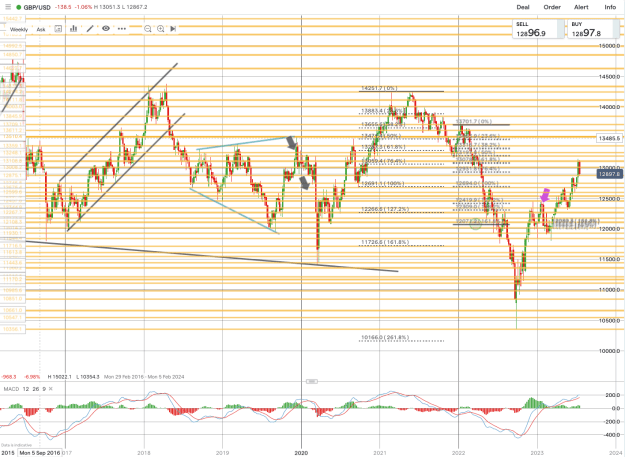
Task: Click the BUY 12897.8 price button
Action: (593, 29)
